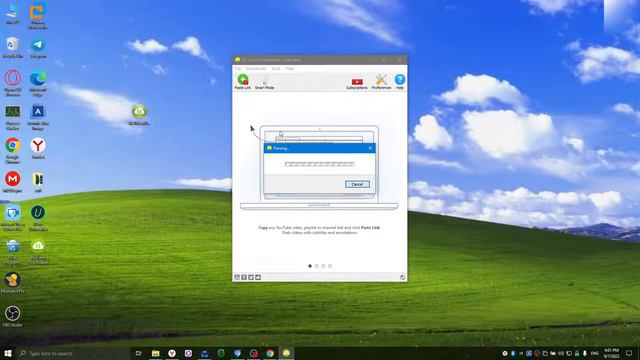
Task: Click the fourth social icon in status bar
Action: coord(258,277)
